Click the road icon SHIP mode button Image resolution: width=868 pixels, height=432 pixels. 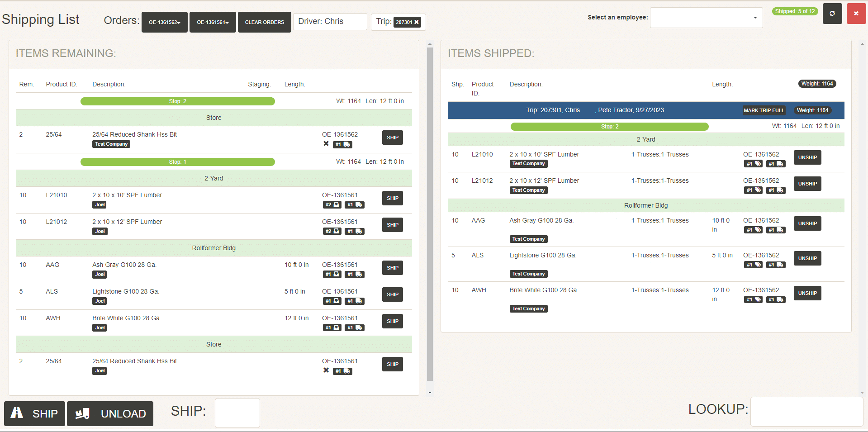[x=34, y=413]
